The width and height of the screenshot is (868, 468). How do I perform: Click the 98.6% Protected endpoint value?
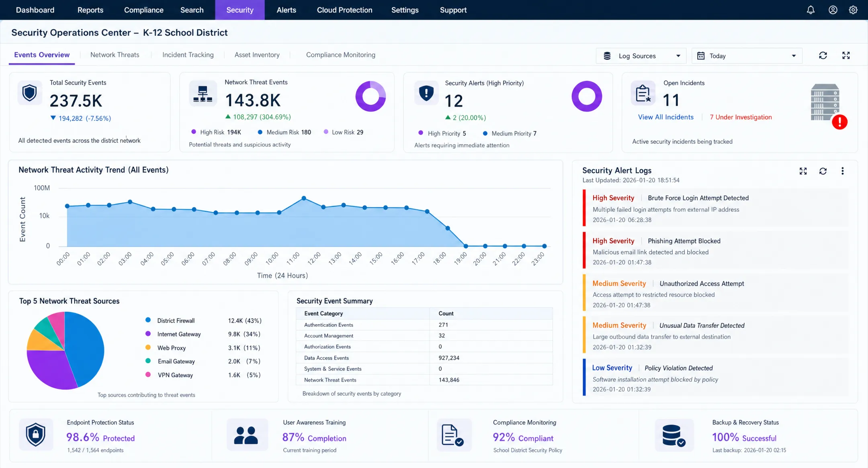[100, 437]
